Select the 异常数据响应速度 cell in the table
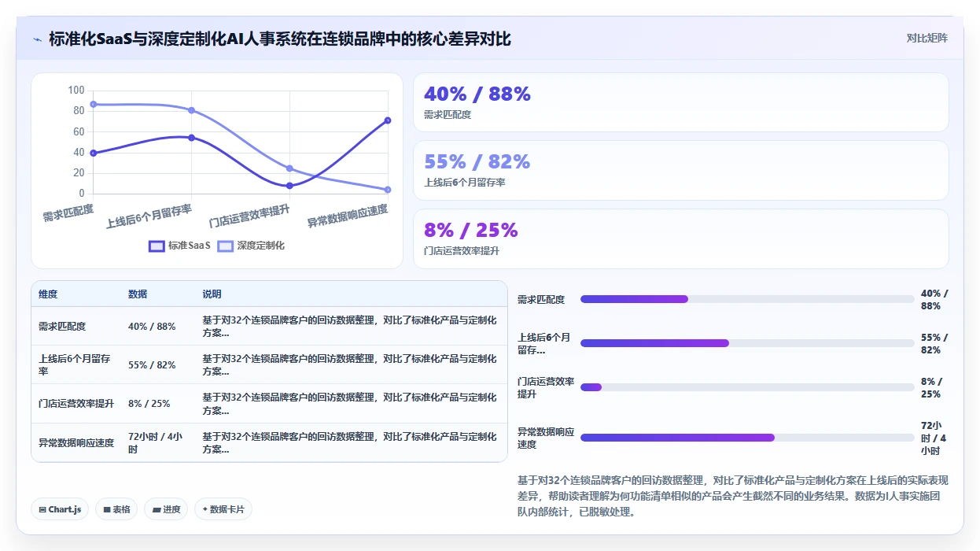This screenshot has height=551, width=980. [x=76, y=443]
